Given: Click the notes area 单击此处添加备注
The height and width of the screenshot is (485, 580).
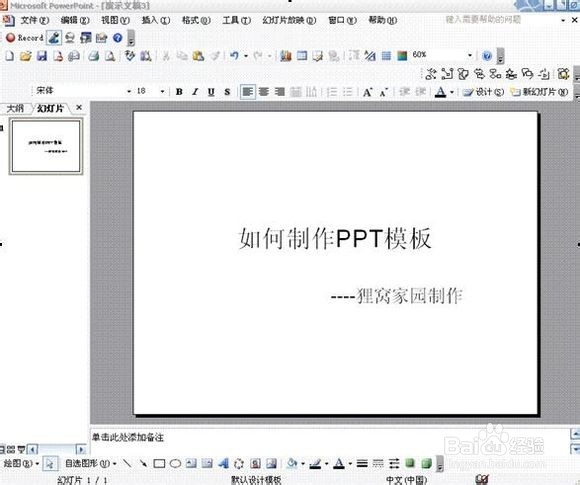Looking at the screenshot, I should (x=128, y=437).
